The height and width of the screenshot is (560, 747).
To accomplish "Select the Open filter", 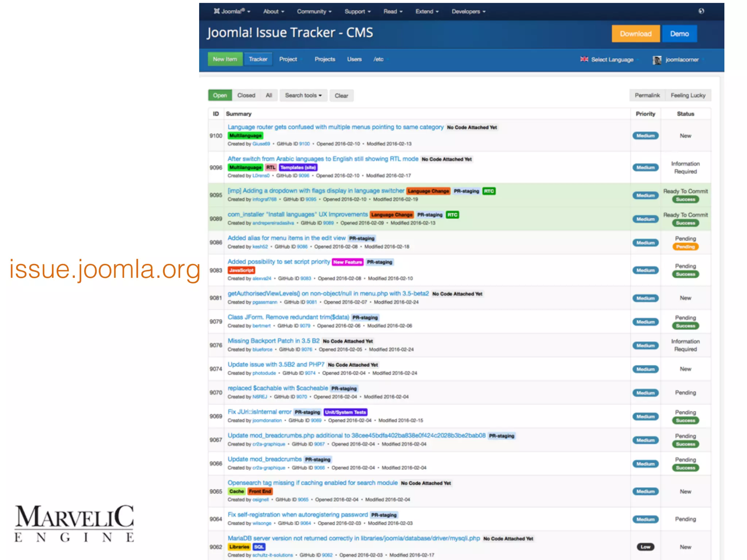I will point(220,96).
